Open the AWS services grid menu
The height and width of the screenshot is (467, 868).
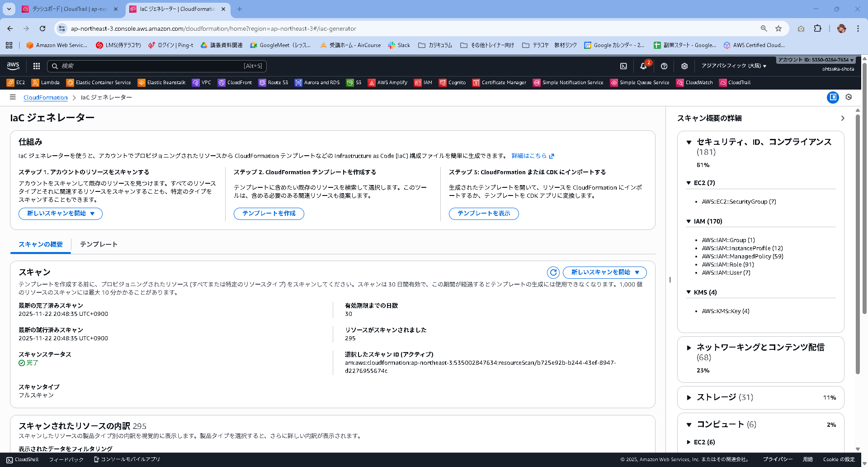tap(37, 66)
